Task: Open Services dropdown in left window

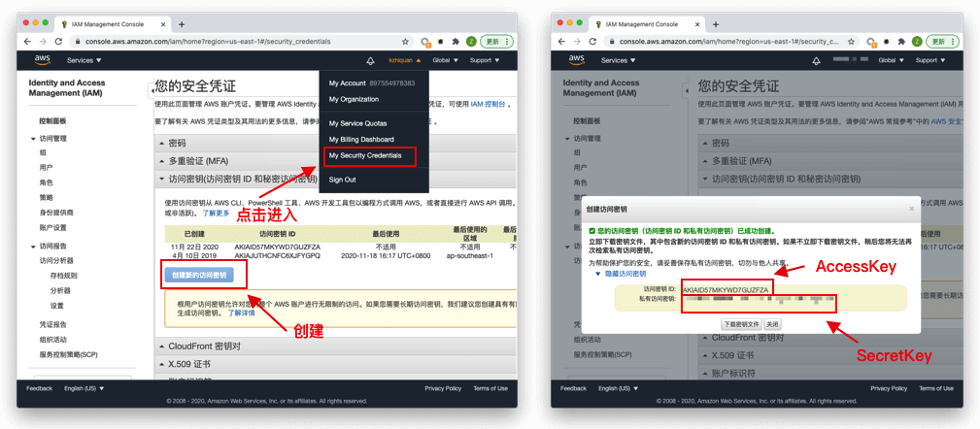Action: [84, 60]
